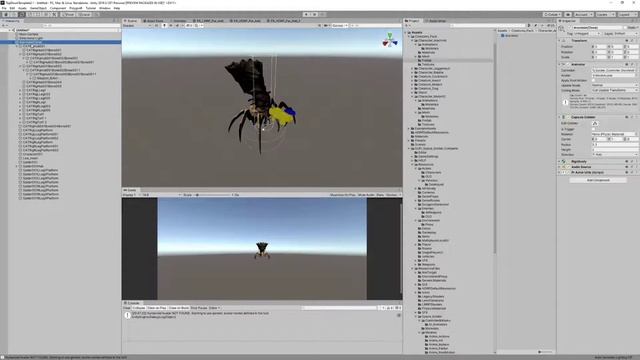Screen dimensions: 640x360
Task: Toggle the Pivot handle position button
Action: coord(68,14)
